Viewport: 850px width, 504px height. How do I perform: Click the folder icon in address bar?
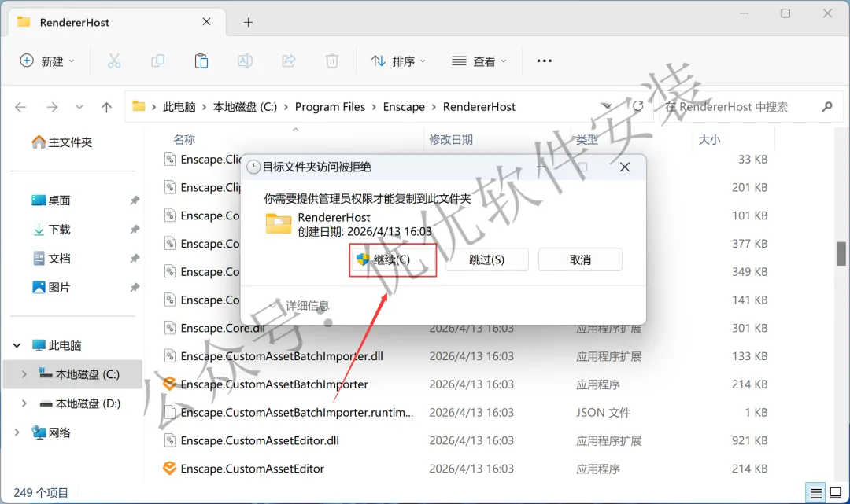coord(139,106)
